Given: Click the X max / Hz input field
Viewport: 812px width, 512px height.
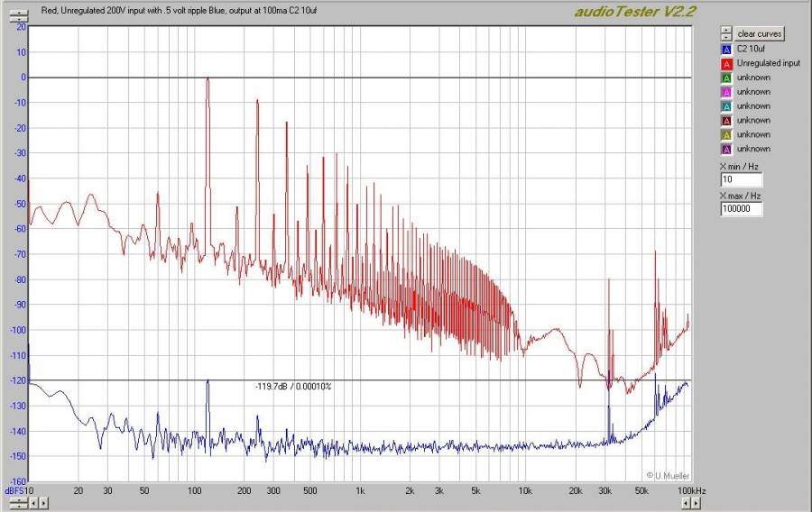Looking at the screenshot, I should pos(741,209).
